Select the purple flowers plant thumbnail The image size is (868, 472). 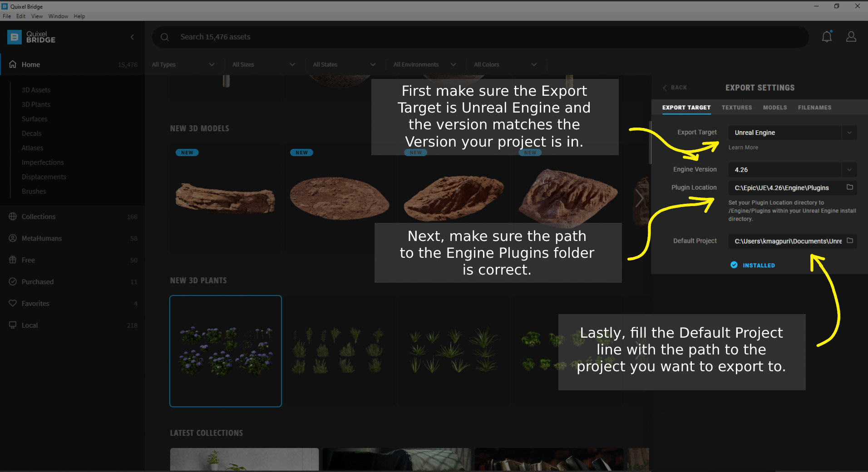click(226, 351)
